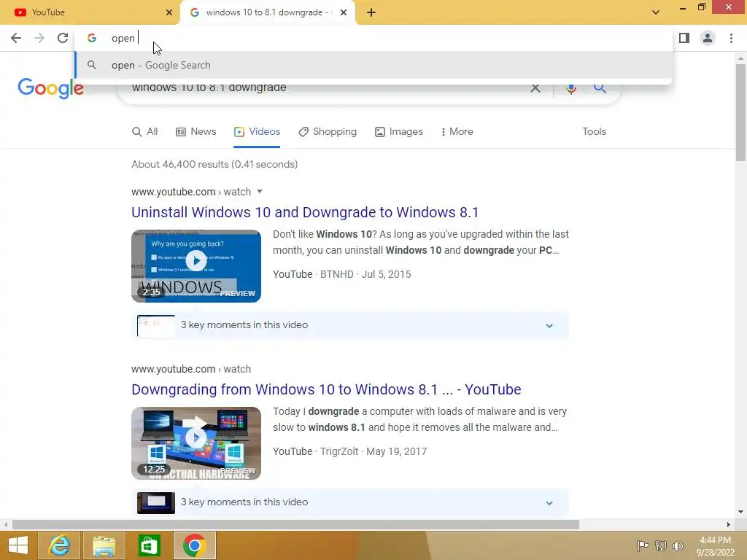The width and height of the screenshot is (747, 560).
Task: Open the Windows Start button
Action: [18, 545]
